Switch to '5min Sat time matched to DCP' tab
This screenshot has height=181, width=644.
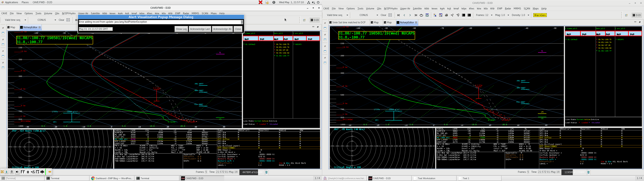[x=349, y=22]
